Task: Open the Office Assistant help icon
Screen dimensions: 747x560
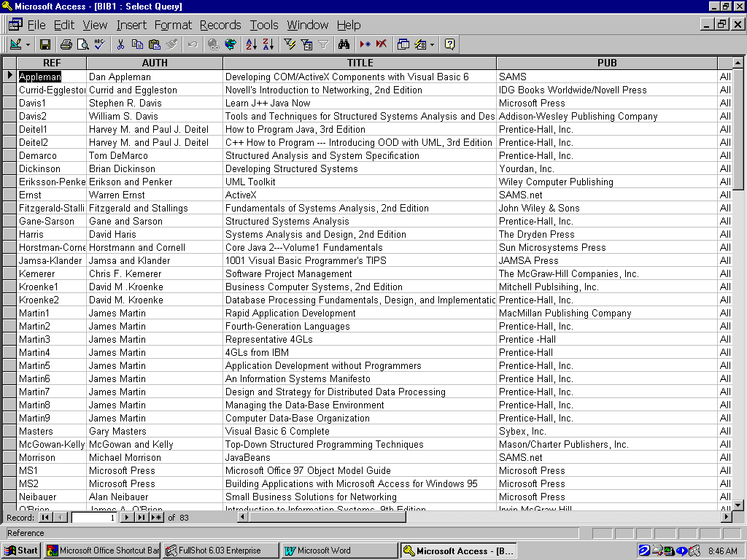Action: (x=449, y=44)
